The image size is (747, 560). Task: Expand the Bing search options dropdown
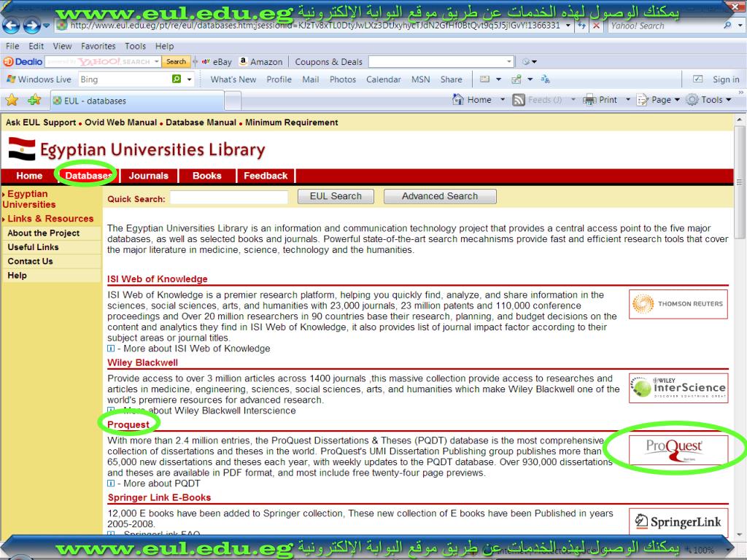189,79
